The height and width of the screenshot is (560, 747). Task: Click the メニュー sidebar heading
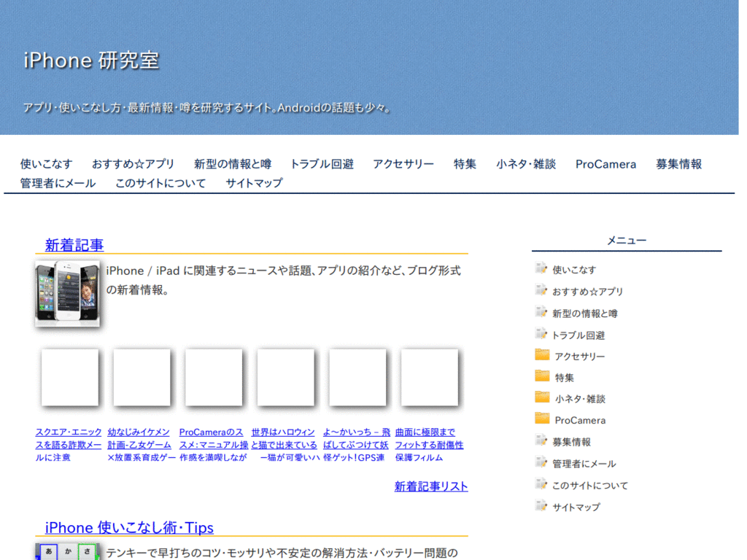click(x=627, y=241)
